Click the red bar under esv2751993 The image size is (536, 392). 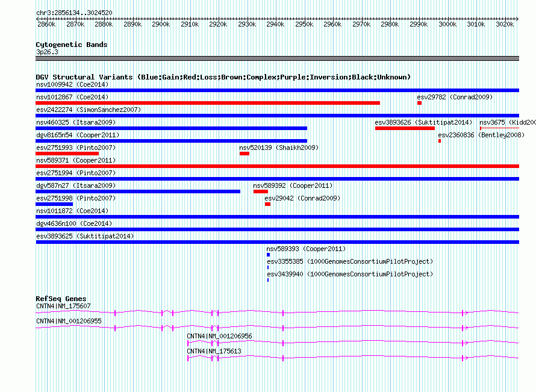pyautogui.click(x=67, y=154)
